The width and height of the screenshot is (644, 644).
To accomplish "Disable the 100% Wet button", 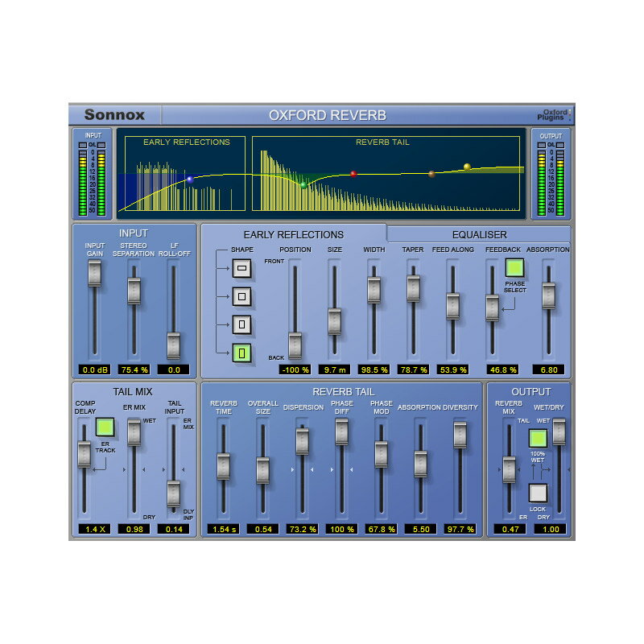I will 538,438.
